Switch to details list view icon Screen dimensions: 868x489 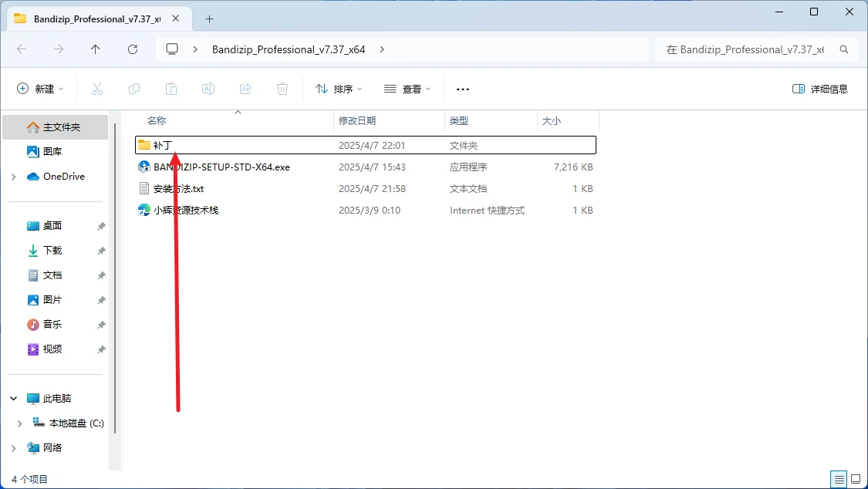pos(839,479)
